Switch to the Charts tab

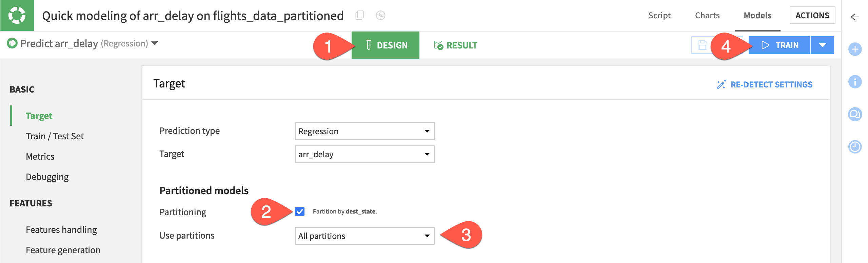tap(707, 15)
